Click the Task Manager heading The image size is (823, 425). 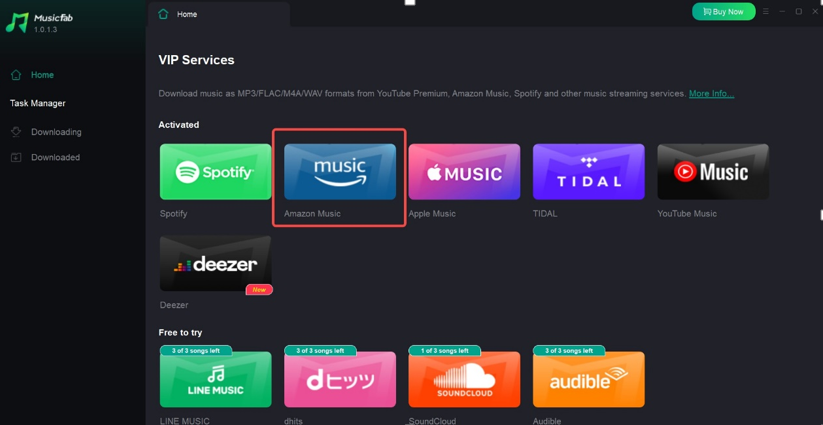pyautogui.click(x=38, y=103)
